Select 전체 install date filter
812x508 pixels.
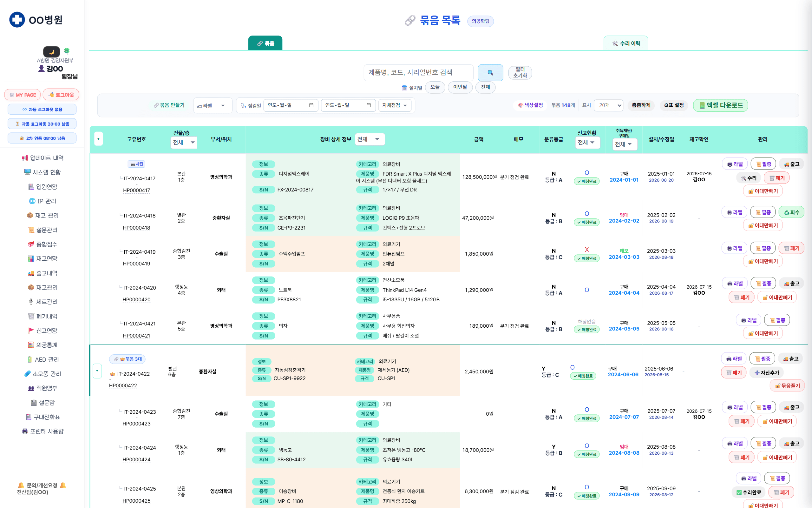point(485,87)
